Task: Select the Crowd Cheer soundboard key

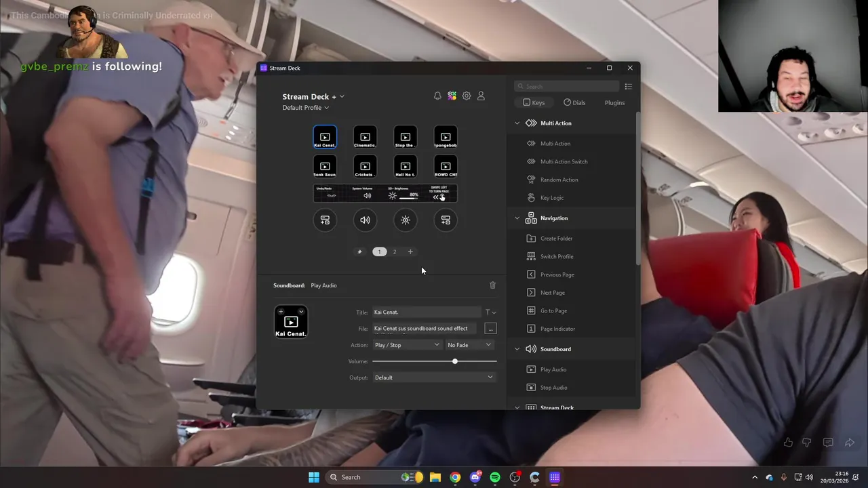Action: [446, 166]
